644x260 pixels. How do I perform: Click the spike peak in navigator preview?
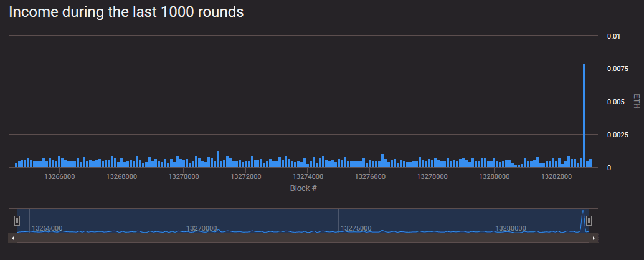[x=582, y=212]
